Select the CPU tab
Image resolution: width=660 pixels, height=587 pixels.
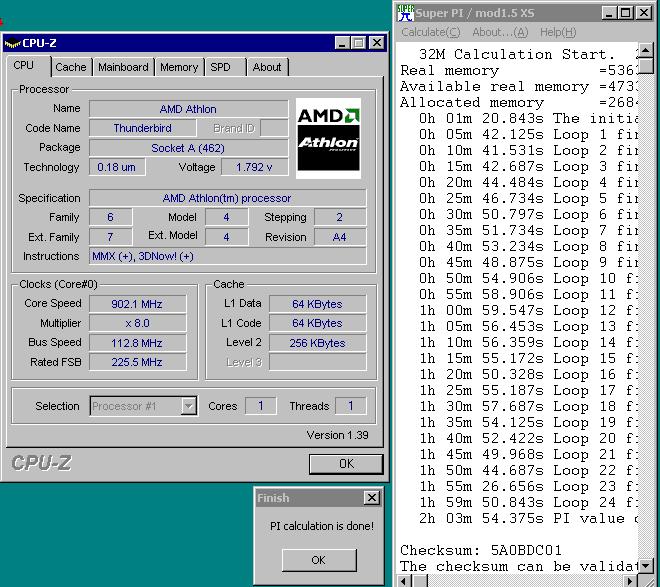pos(28,66)
